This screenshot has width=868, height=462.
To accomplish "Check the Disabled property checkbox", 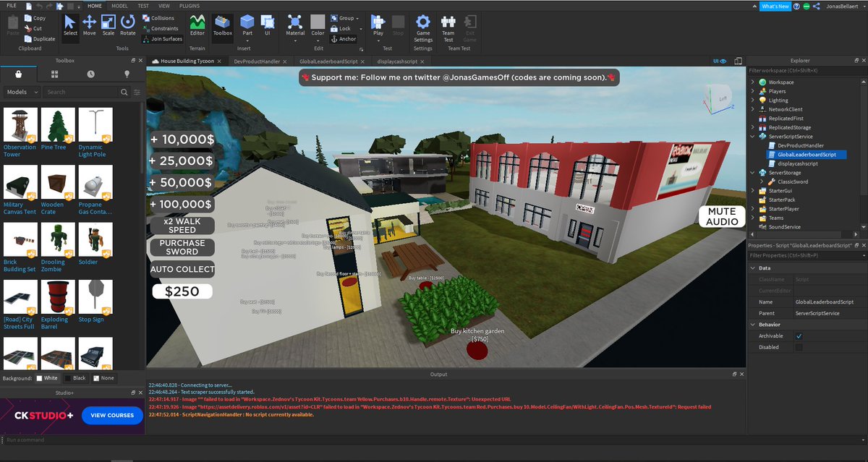I will point(799,347).
